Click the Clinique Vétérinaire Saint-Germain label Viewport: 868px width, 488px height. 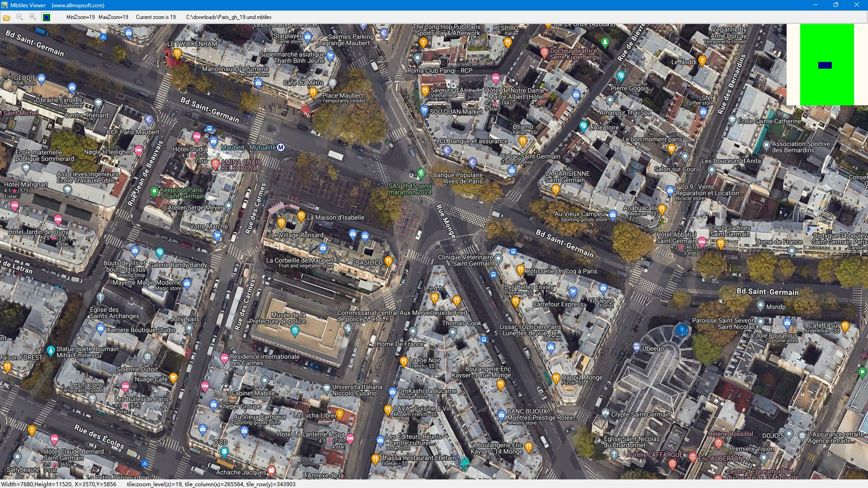465,260
